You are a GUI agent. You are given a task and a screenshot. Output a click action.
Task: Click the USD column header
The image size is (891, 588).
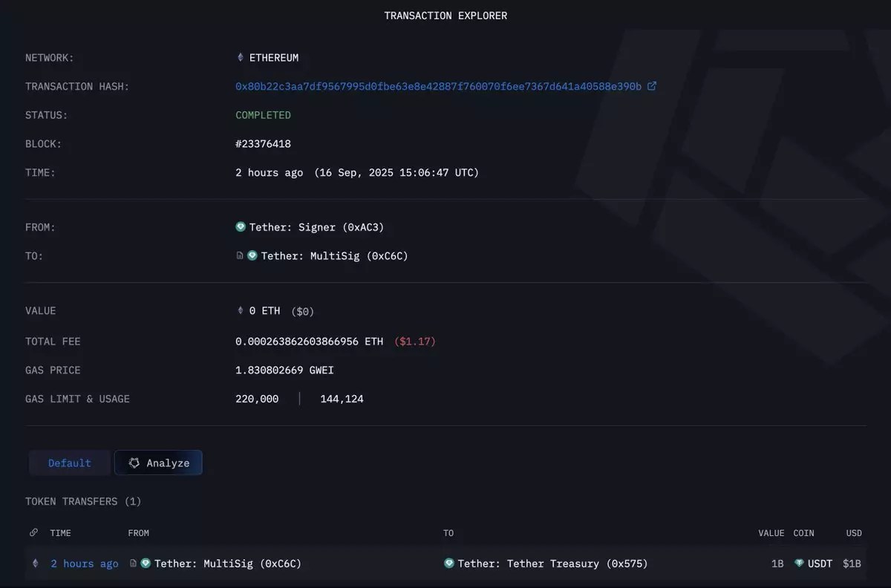click(854, 533)
